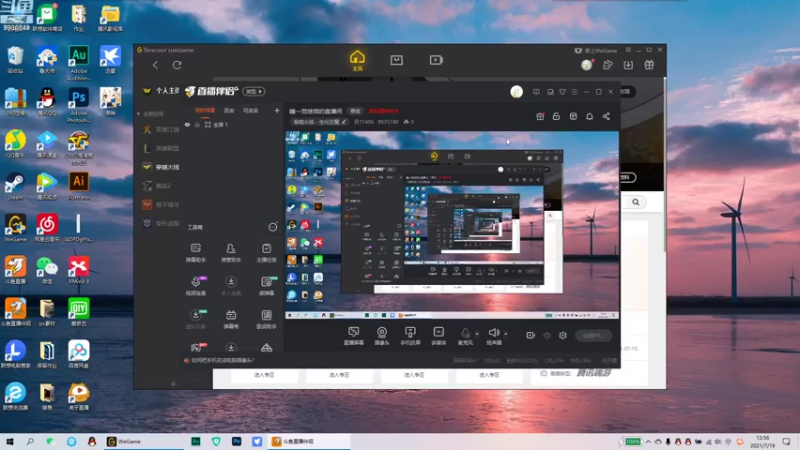Open WeGame downloads icon

coord(628,65)
